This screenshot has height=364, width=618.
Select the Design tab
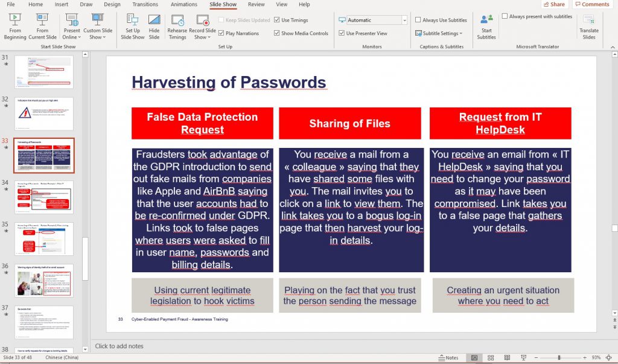(112, 4)
